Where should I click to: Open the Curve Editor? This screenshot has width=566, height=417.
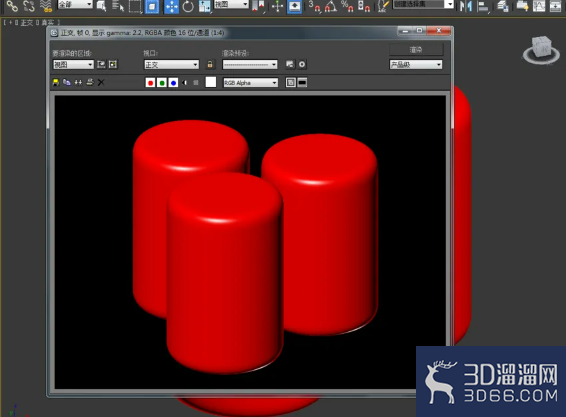539,6
